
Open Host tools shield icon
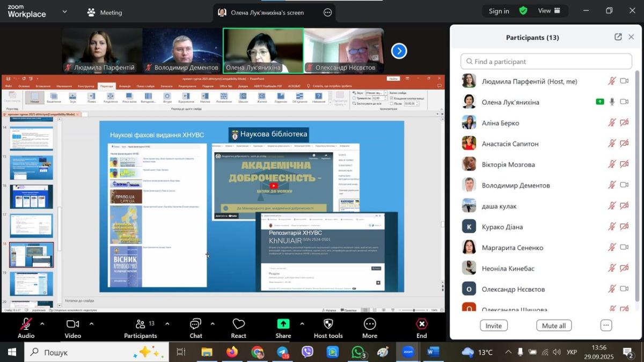pos(328,324)
